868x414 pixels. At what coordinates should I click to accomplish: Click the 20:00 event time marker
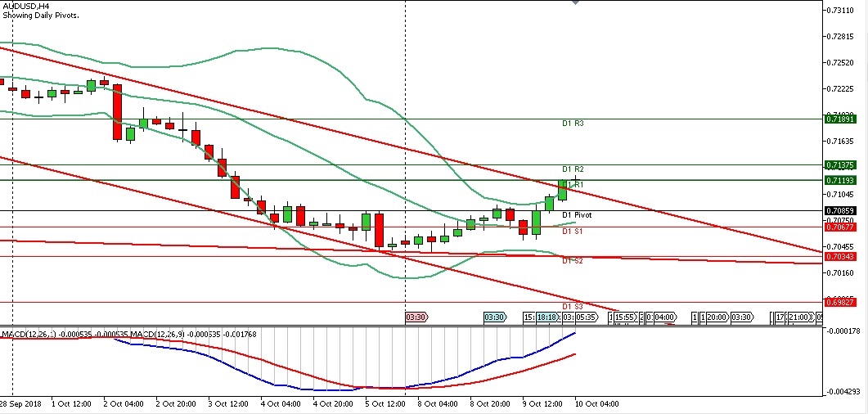[716, 317]
